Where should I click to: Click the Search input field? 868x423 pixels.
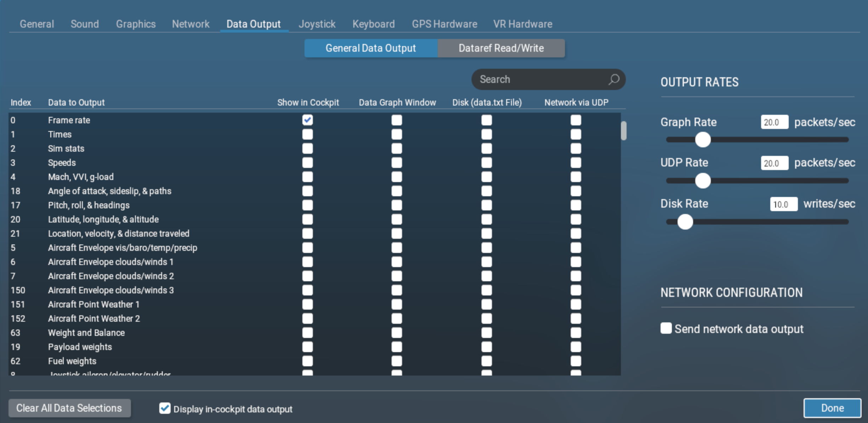click(x=548, y=79)
